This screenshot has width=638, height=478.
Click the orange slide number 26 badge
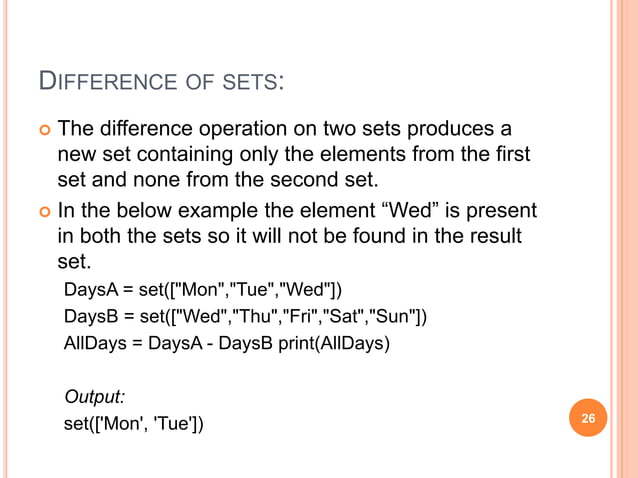pyautogui.click(x=588, y=419)
